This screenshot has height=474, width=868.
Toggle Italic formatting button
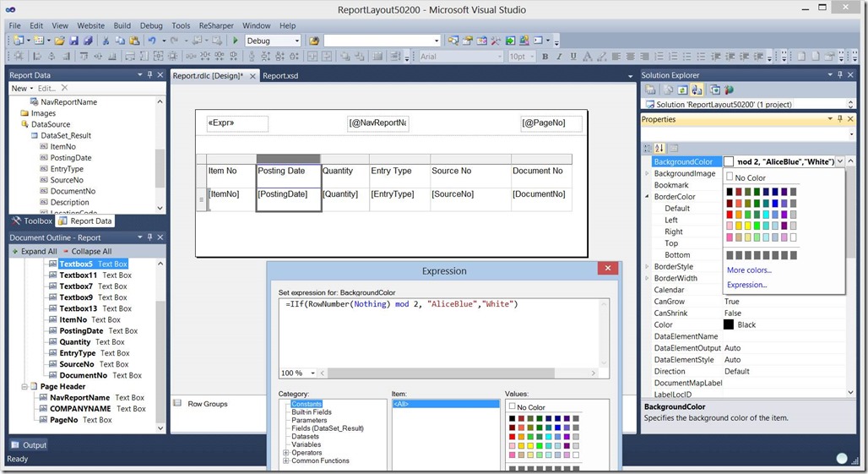[x=559, y=57]
